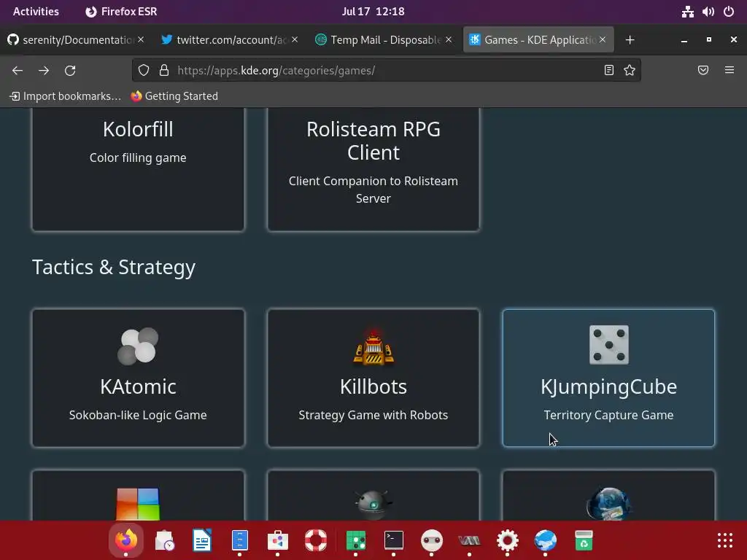Close the twitter.com tab

(295, 39)
